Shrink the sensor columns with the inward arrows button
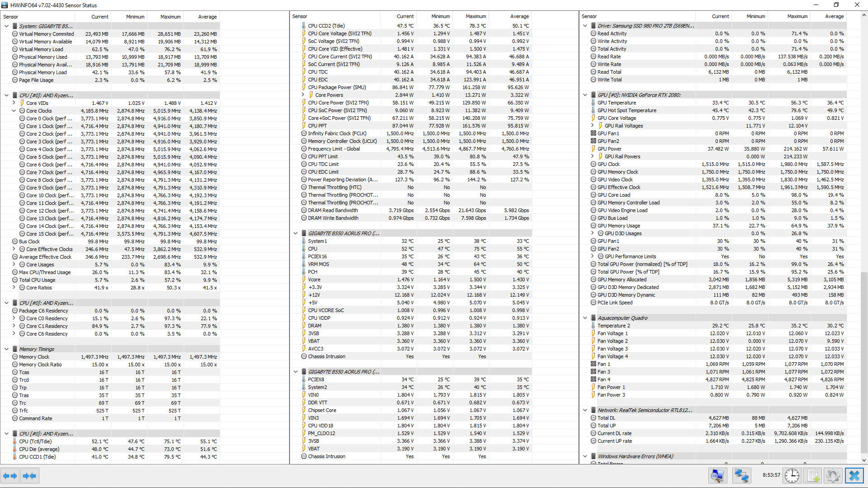Image resolution: width=868 pixels, height=488 pixels. point(29,476)
